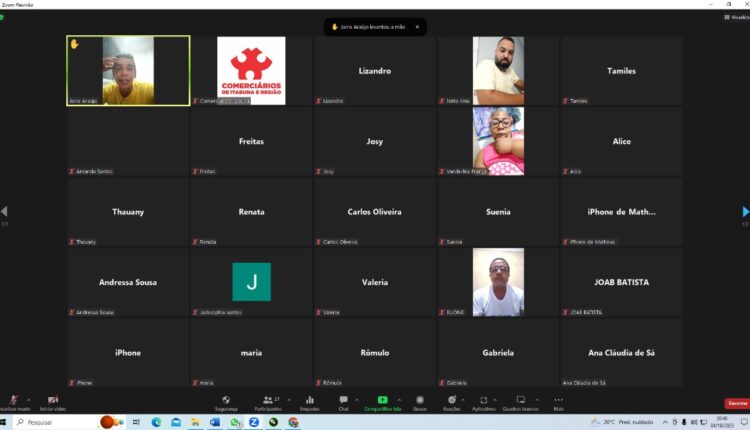
Task: Select Jairo Araújo's video tile
Action: coord(128,71)
